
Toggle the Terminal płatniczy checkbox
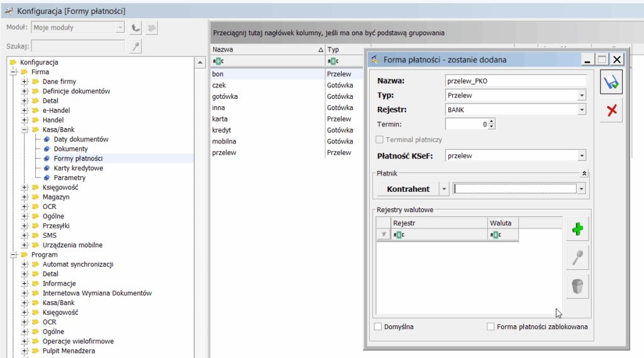(x=379, y=140)
